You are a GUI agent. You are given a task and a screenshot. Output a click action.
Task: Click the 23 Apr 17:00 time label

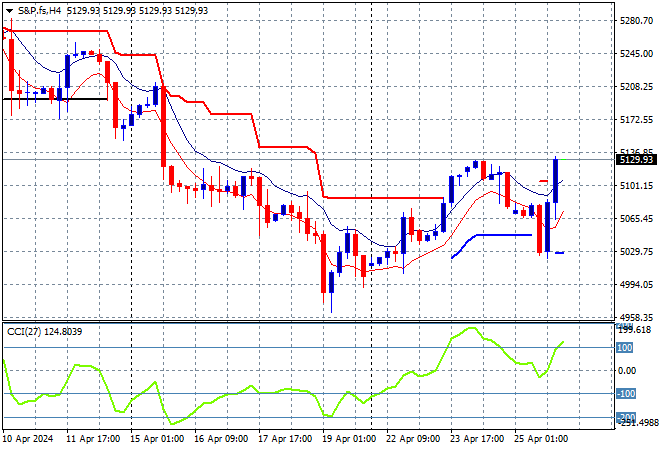point(477,439)
